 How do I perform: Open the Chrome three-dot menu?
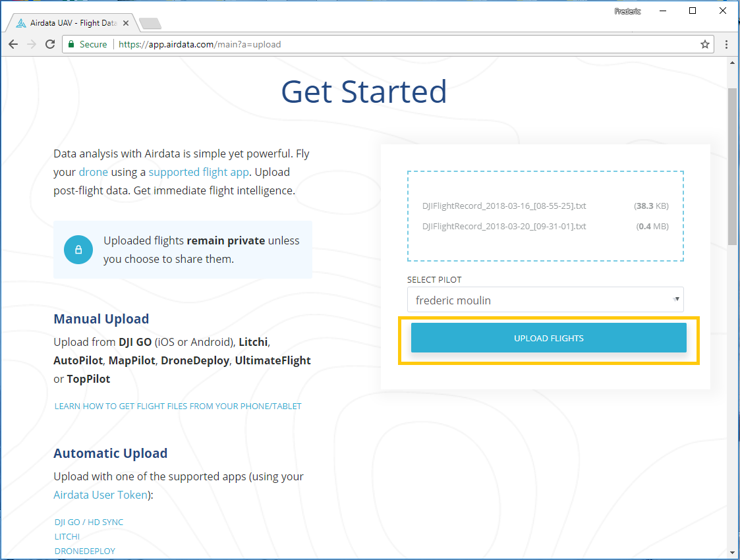(x=726, y=44)
